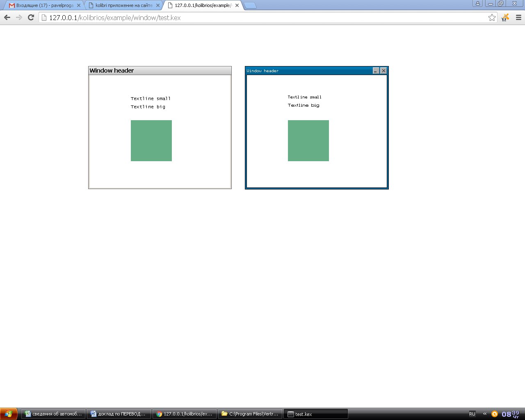This screenshot has height=420, width=525.
Task: Click the gray Window header title bar
Action: pos(160,71)
